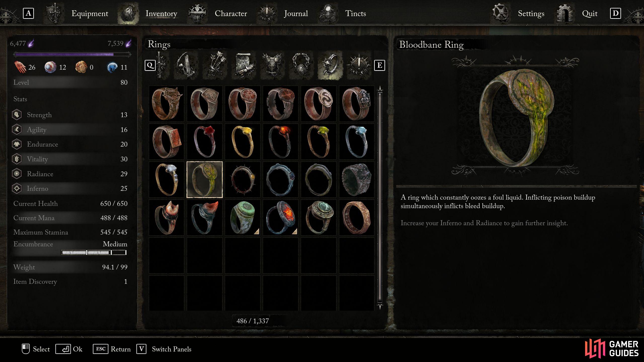
Task: Open the Journal tab
Action: [x=296, y=13]
